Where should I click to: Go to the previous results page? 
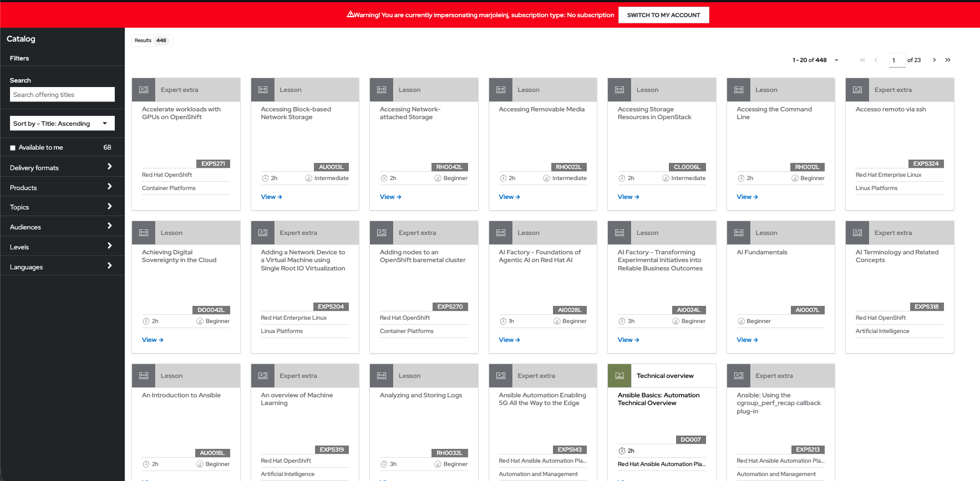(876, 60)
